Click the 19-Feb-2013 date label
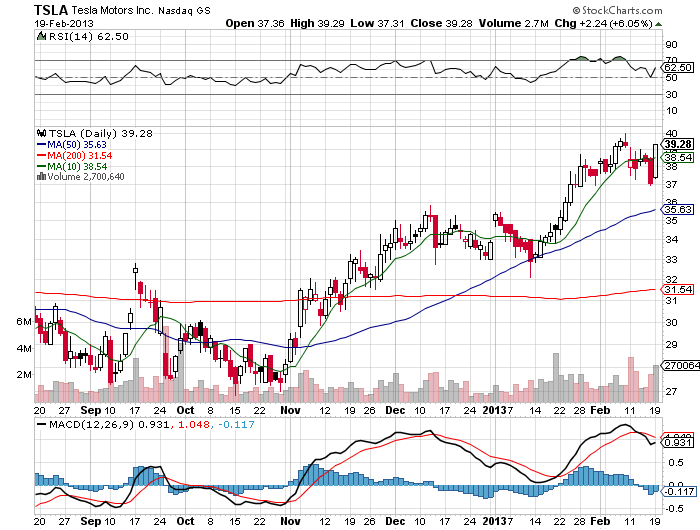This screenshot has width=700, height=530. 64,23
